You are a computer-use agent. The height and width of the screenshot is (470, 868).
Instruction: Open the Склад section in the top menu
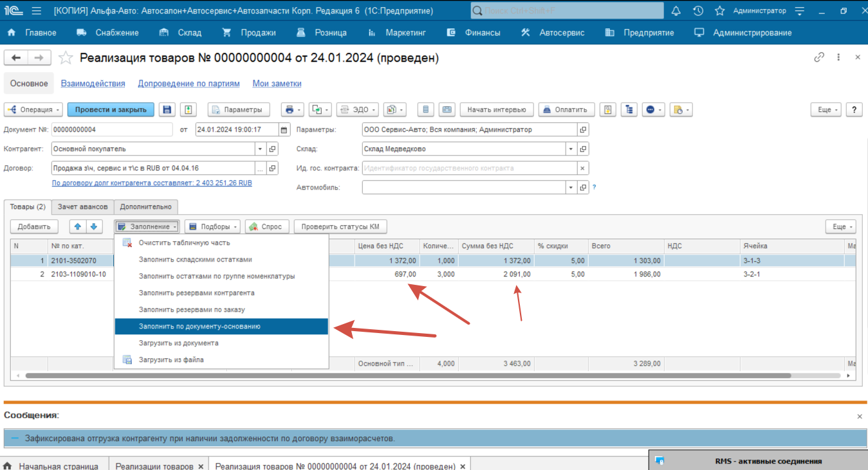click(x=181, y=33)
